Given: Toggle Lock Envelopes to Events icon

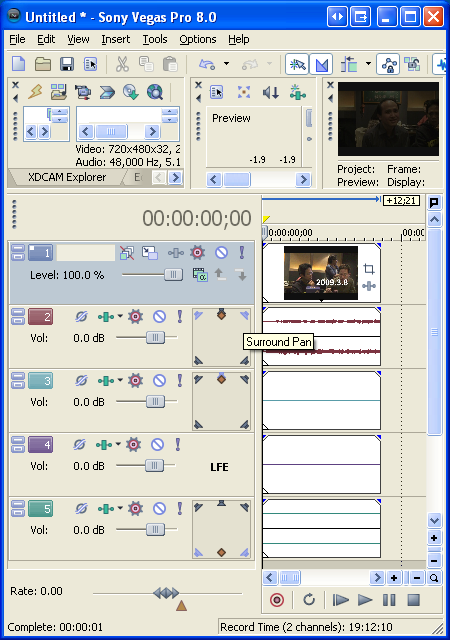Looking at the screenshot, I should [388, 64].
